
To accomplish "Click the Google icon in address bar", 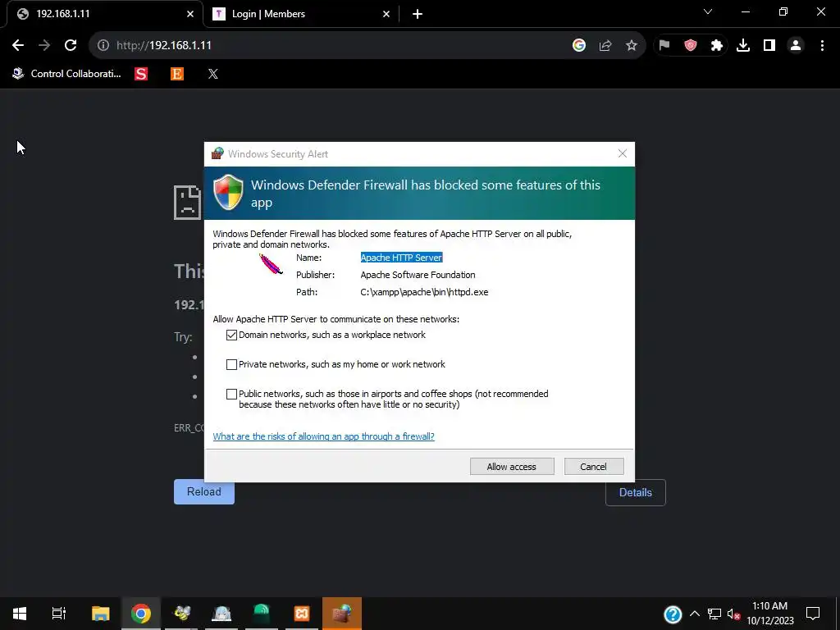I will point(578,46).
